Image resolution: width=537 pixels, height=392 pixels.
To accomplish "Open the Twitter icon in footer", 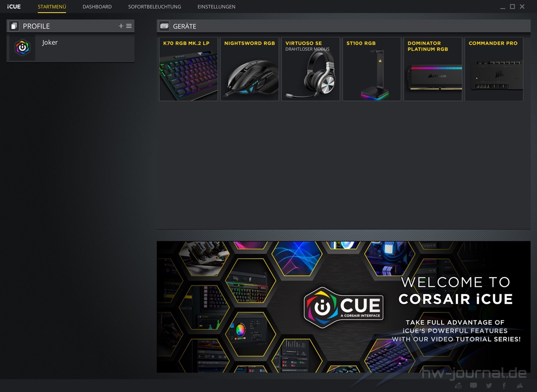I will (x=489, y=386).
